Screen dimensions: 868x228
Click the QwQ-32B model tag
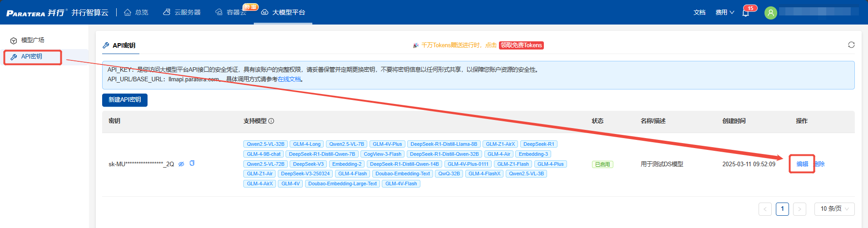pyautogui.click(x=449, y=174)
